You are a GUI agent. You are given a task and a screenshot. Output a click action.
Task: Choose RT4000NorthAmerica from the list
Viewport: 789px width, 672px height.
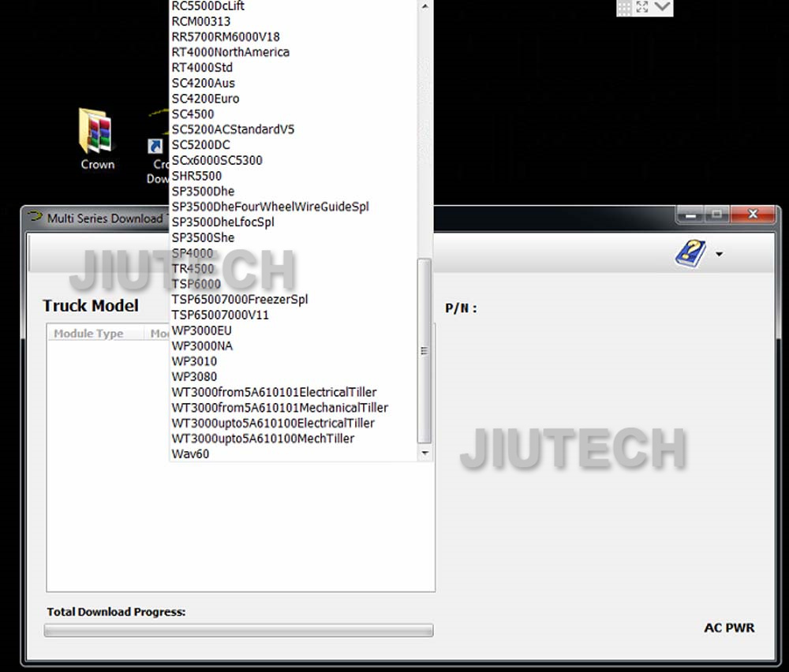click(230, 52)
